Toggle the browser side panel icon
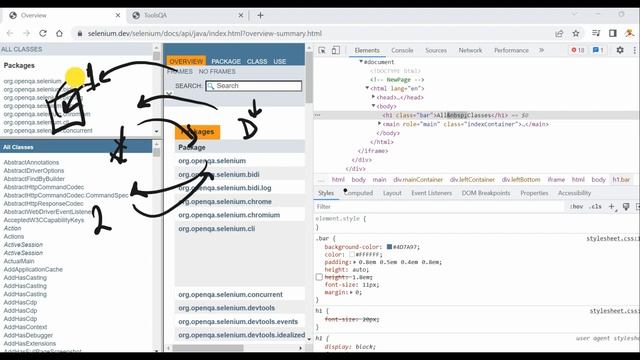Screen dimensions: 640x360 coord(613,33)
